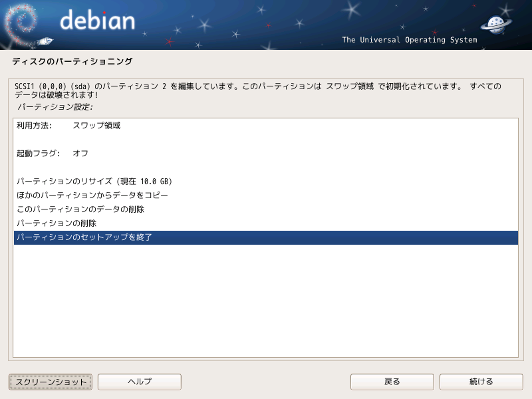Click the small rocket icon below the swirl
Viewport: 532px width, 399px height.
click(x=45, y=41)
